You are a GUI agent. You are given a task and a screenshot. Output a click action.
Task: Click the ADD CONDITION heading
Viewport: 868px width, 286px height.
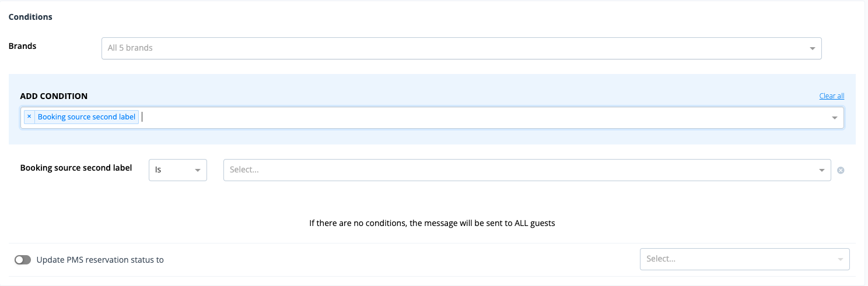pos(54,96)
